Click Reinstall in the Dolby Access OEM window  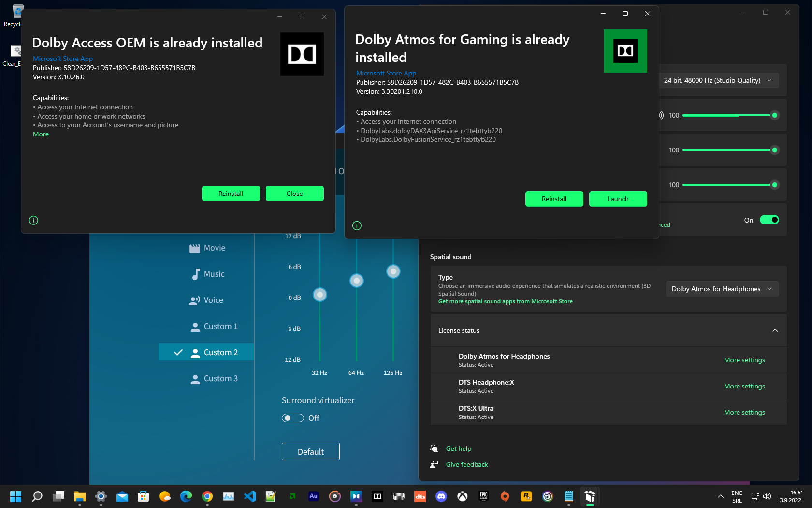pyautogui.click(x=231, y=194)
